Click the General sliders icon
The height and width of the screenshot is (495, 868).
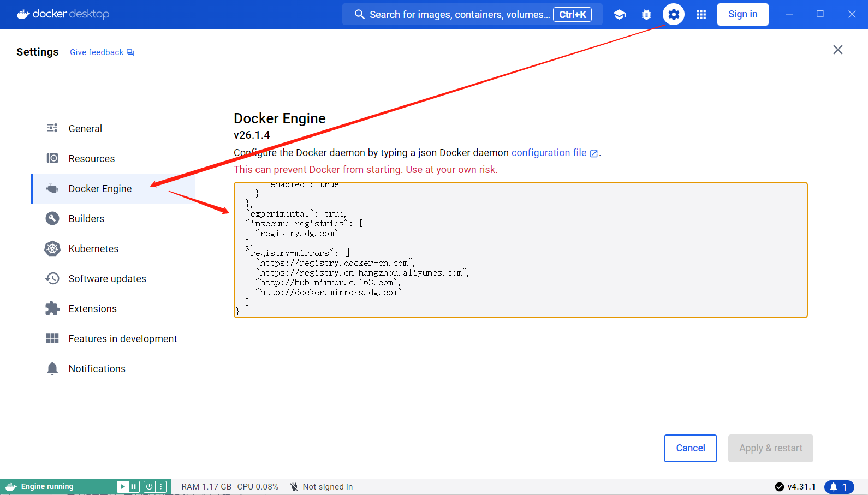pyautogui.click(x=52, y=128)
